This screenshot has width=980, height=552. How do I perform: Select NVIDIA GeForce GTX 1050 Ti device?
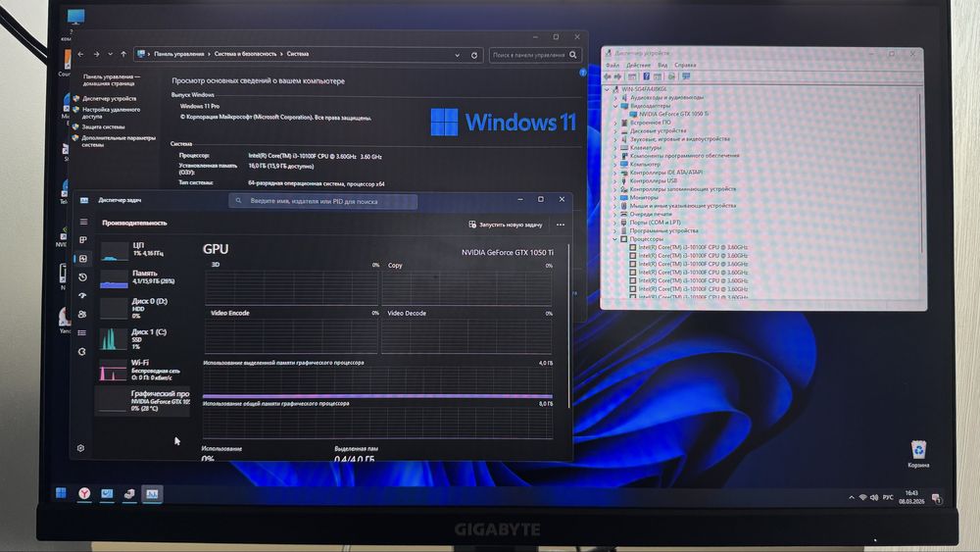(674, 114)
